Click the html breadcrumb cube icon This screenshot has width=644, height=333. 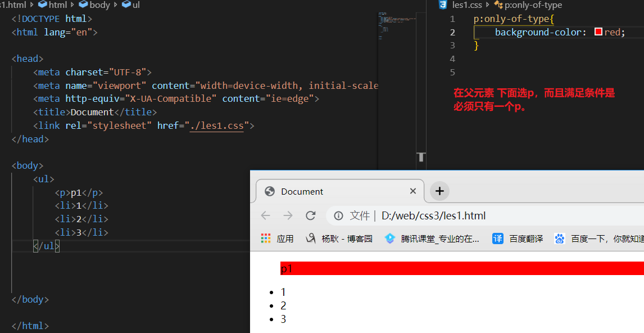point(42,4)
